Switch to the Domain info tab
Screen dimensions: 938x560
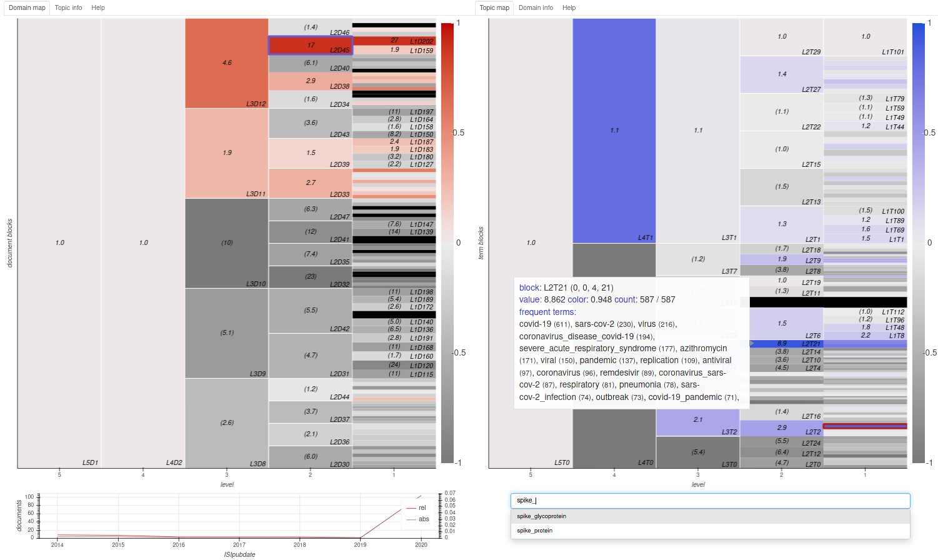point(536,7)
